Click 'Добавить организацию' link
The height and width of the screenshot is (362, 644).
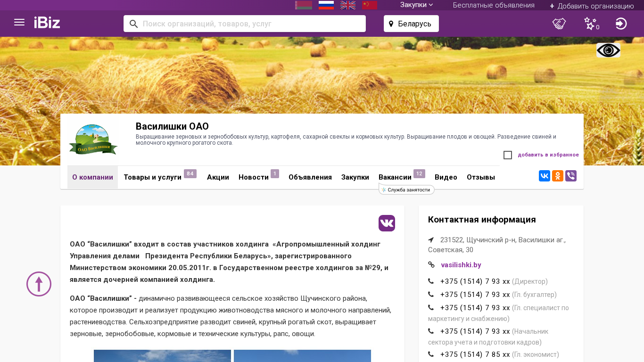pyautogui.click(x=592, y=6)
